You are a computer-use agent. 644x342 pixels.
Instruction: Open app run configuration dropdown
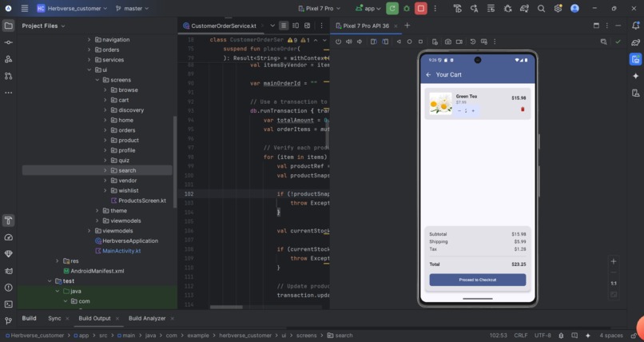click(368, 8)
